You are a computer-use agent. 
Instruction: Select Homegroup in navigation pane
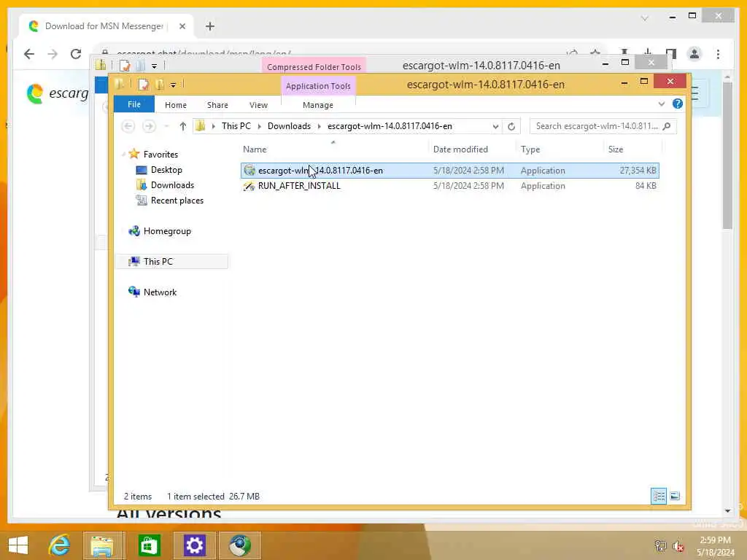167,231
